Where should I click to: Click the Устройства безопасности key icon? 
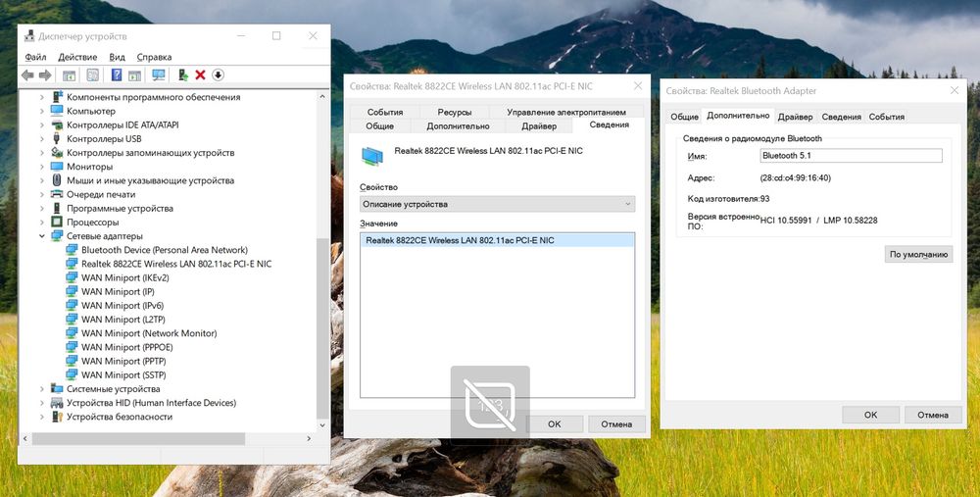[x=57, y=417]
